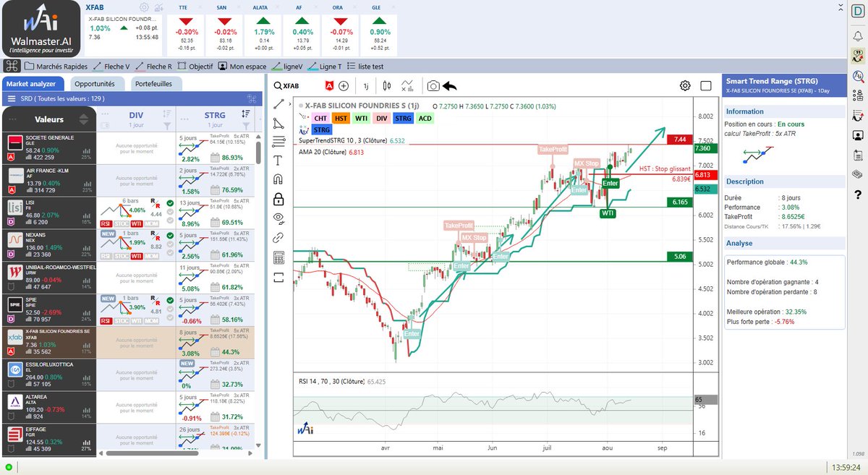The image size is (868, 475).
Task: Toggle the green check in NEXANS DIV cell
Action: tap(169, 236)
